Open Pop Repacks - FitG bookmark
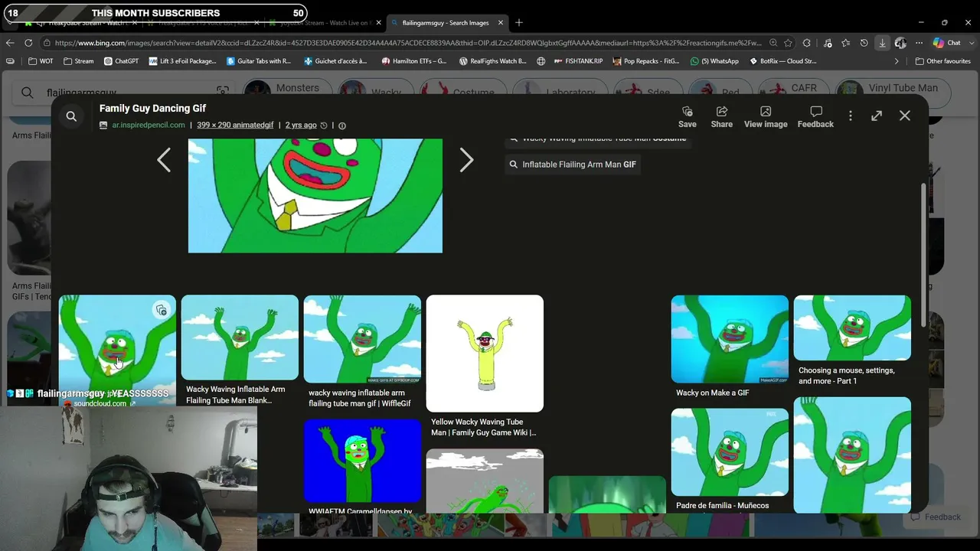980x551 pixels. pyautogui.click(x=646, y=61)
